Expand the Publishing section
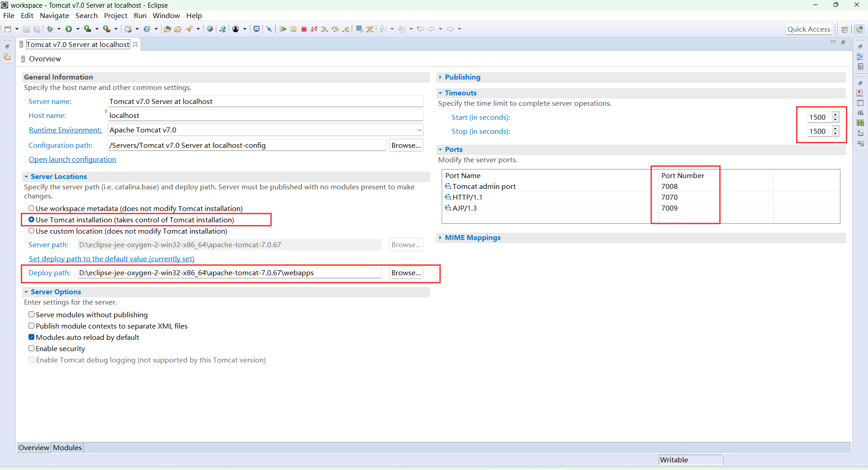Image resolution: width=868 pixels, height=470 pixels. 440,77
